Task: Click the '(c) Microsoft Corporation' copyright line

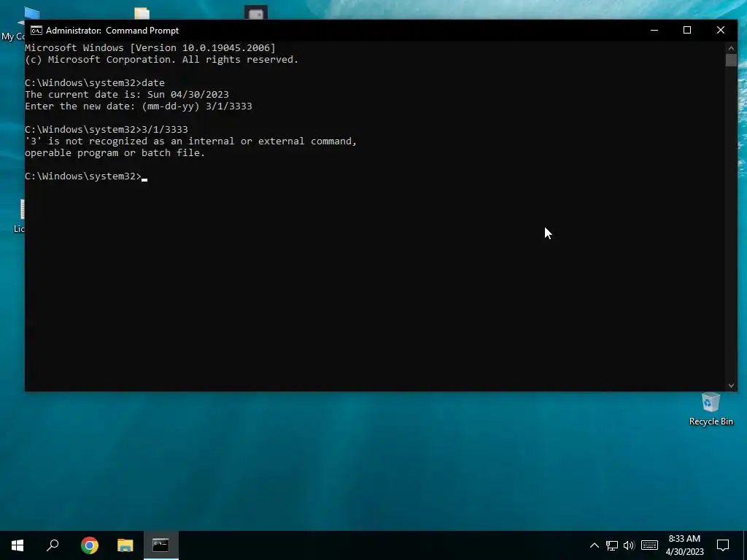Action: (161, 60)
